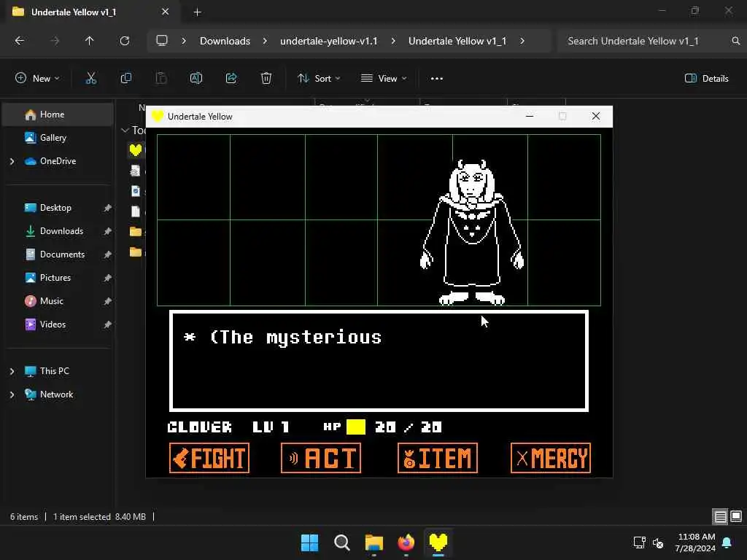Click Downloads in the address breadcrumb
The width and height of the screenshot is (747, 560).
[225, 41]
